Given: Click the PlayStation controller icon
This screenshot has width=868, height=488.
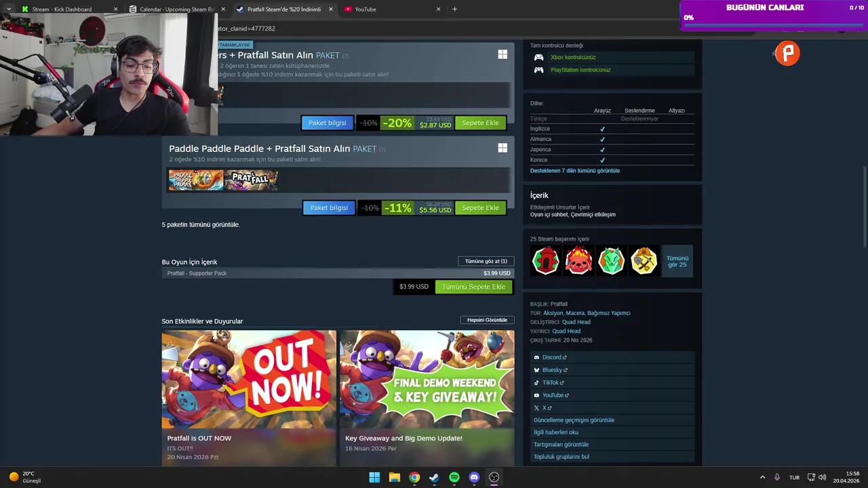Looking at the screenshot, I should [538, 70].
